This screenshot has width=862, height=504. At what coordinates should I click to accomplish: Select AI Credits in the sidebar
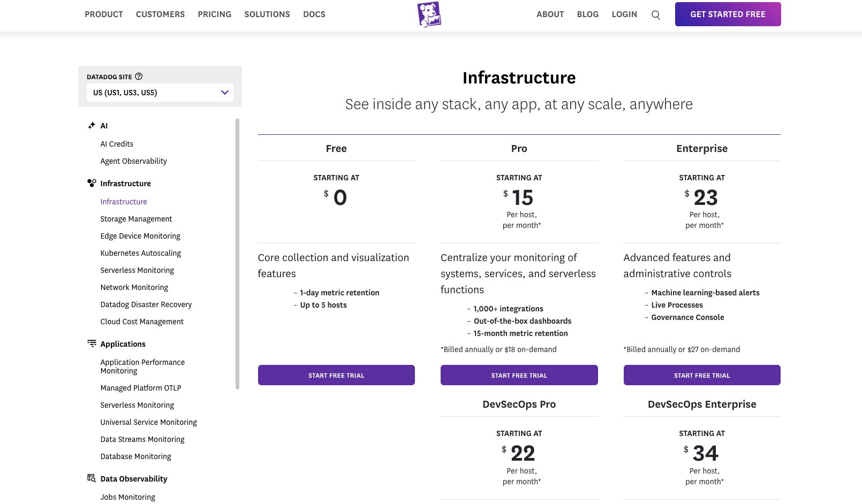tap(117, 144)
